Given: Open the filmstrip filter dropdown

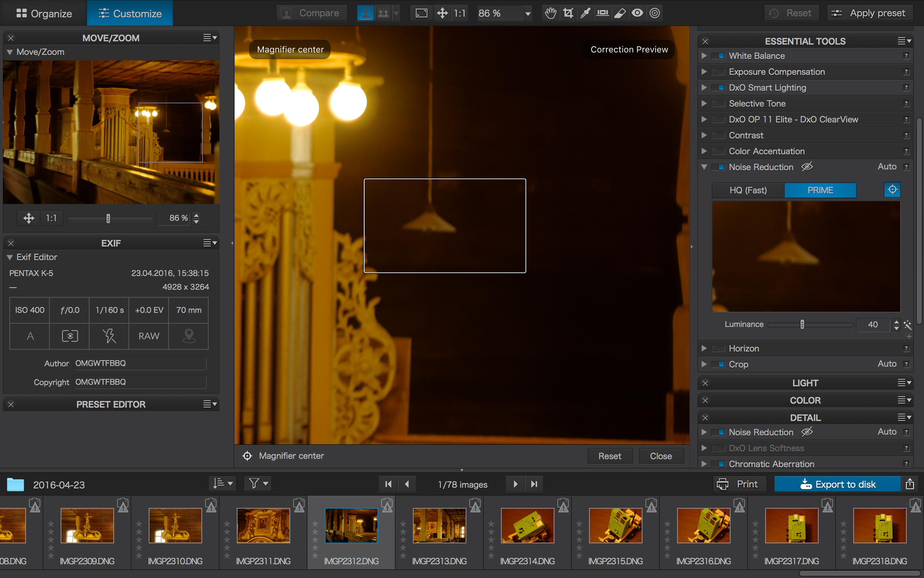Looking at the screenshot, I should (x=258, y=484).
